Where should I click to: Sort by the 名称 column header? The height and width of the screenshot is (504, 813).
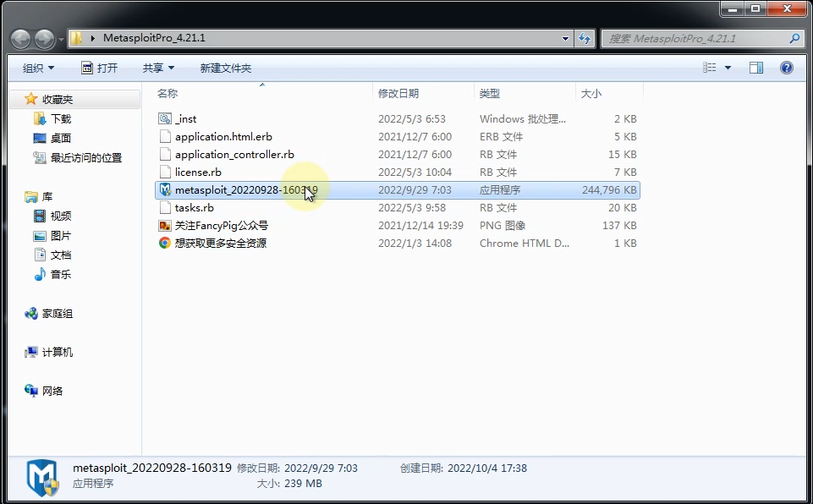(168, 93)
